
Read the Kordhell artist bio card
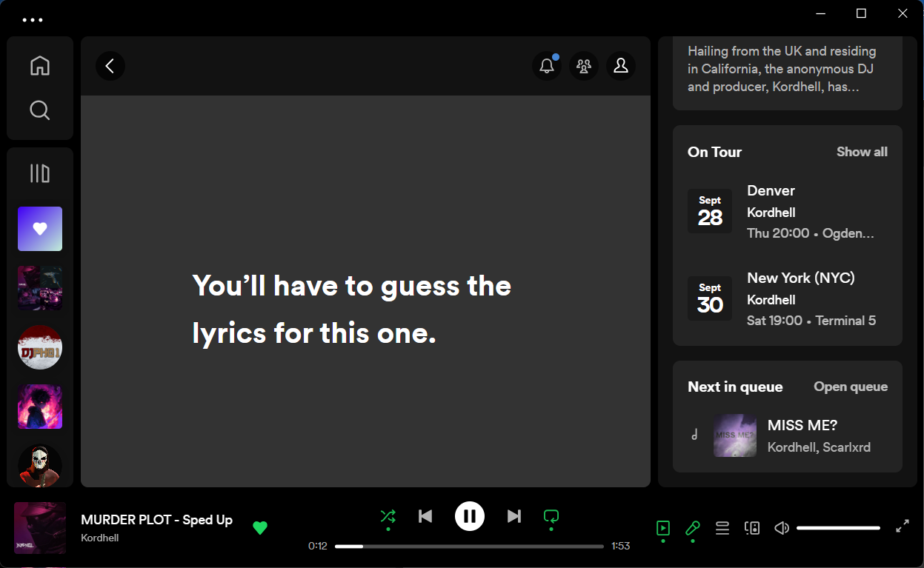[787, 73]
